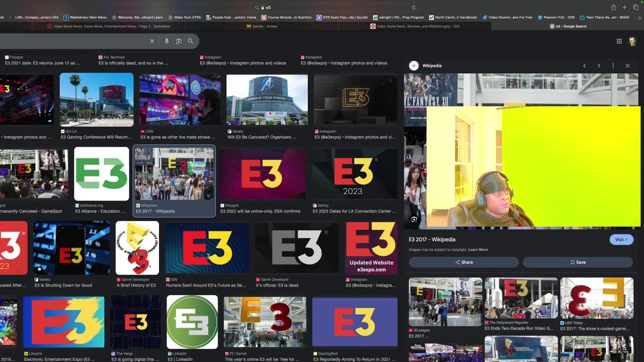Select the E3 Alliance green logo thumbnail
The image size is (644, 362).
[x=102, y=174]
